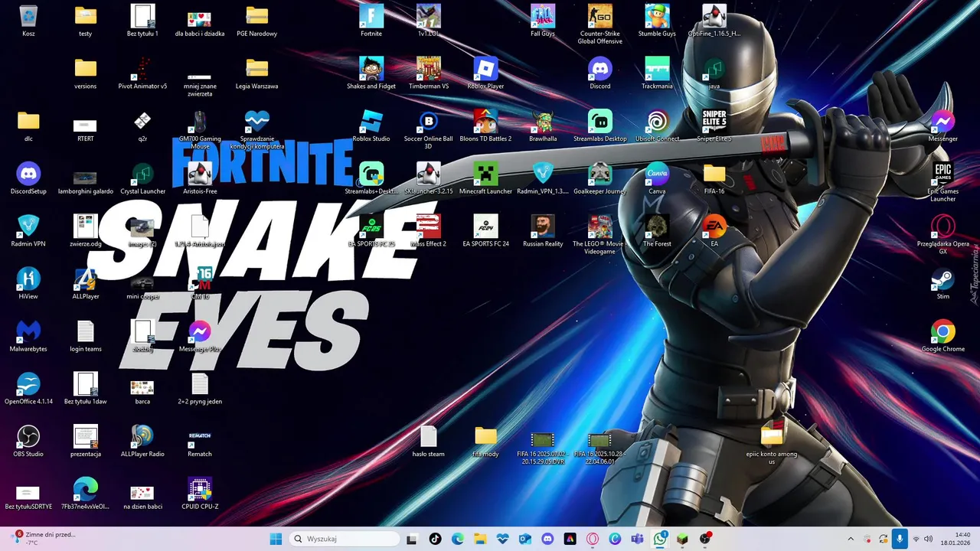Launch the Sniper Elite 5 shortcut

(x=714, y=126)
